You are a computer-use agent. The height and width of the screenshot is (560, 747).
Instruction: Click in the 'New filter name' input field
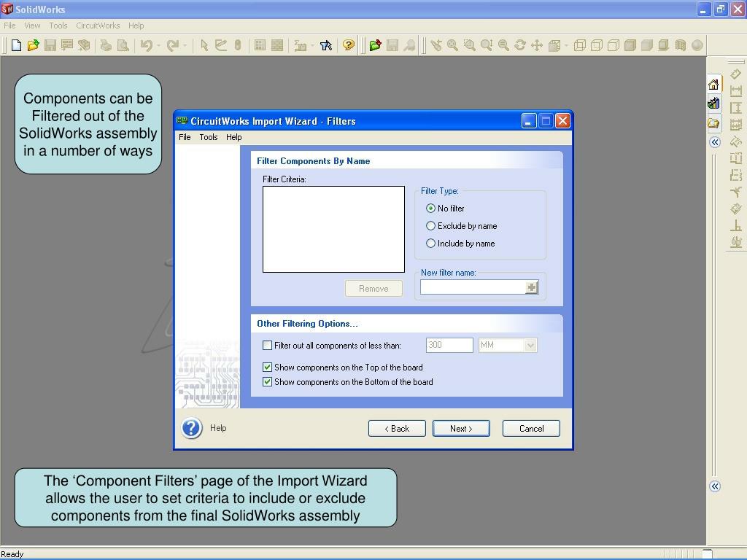(473, 287)
